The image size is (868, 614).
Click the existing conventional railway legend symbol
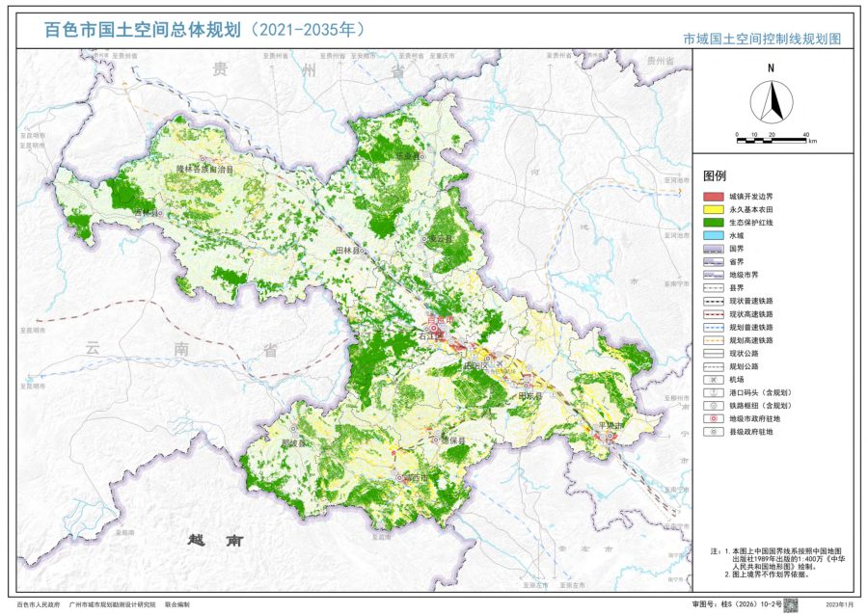point(714,302)
